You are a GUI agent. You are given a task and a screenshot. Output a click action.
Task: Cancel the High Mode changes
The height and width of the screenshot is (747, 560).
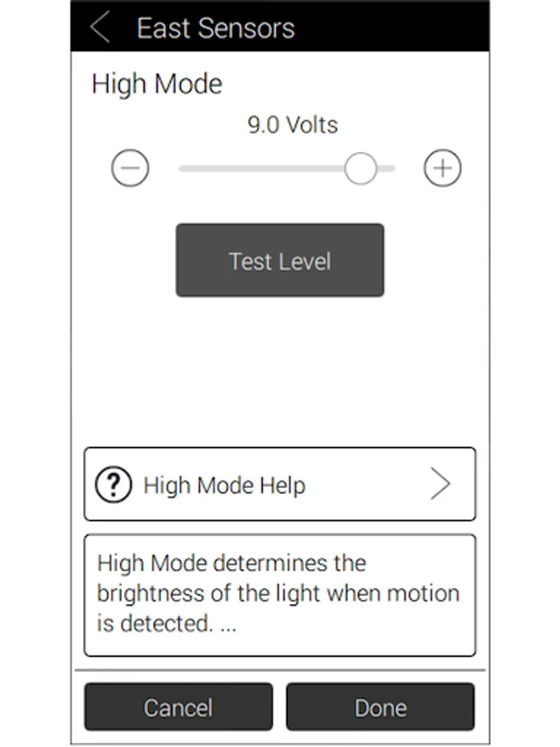[x=178, y=707]
